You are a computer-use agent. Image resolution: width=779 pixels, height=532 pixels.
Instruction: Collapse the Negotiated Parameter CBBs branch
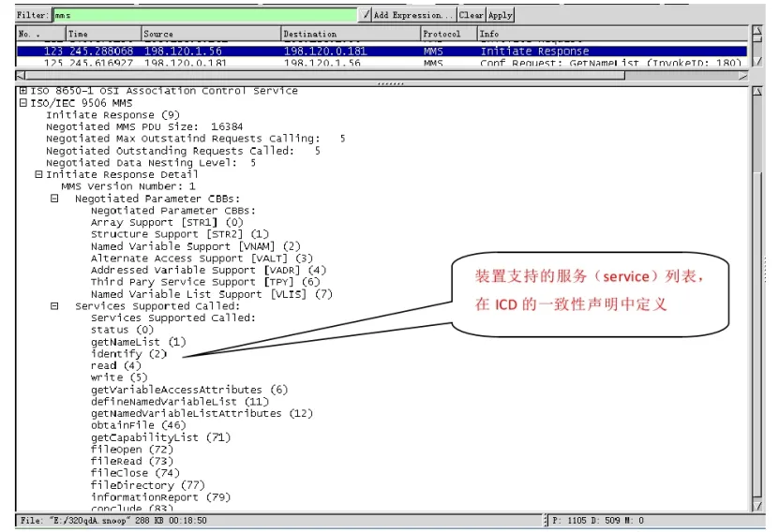[54, 199]
